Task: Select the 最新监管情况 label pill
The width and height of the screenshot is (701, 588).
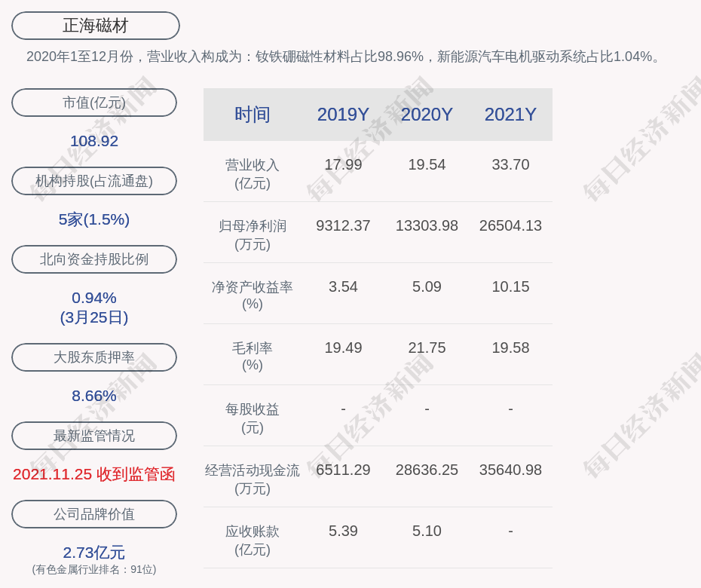Action: pyautogui.click(x=94, y=436)
